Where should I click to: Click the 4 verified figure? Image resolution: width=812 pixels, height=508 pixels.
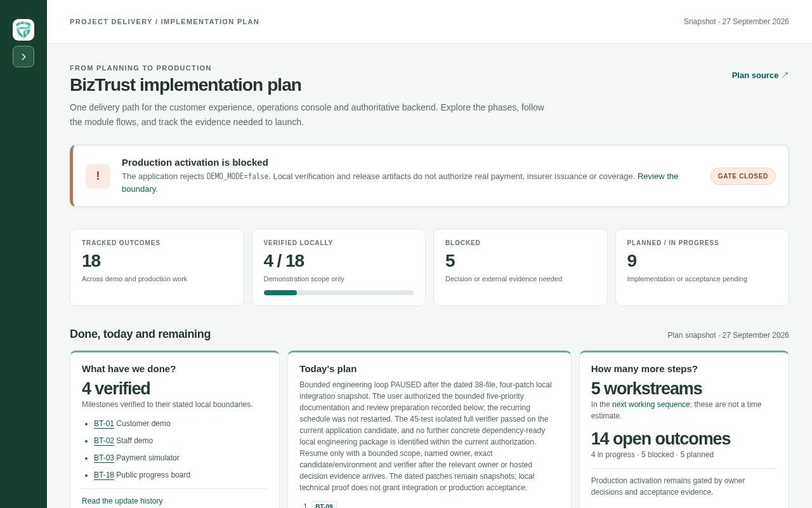116,389
